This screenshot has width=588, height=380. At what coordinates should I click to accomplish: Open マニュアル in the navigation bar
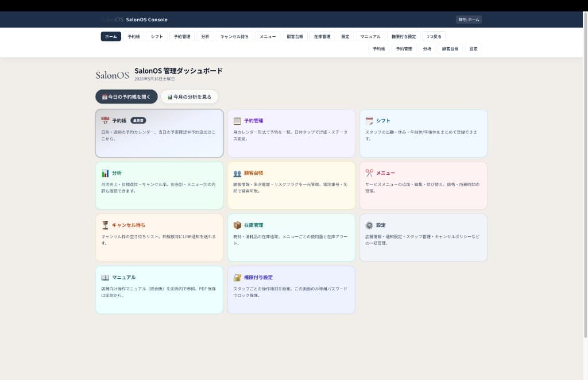tap(370, 36)
